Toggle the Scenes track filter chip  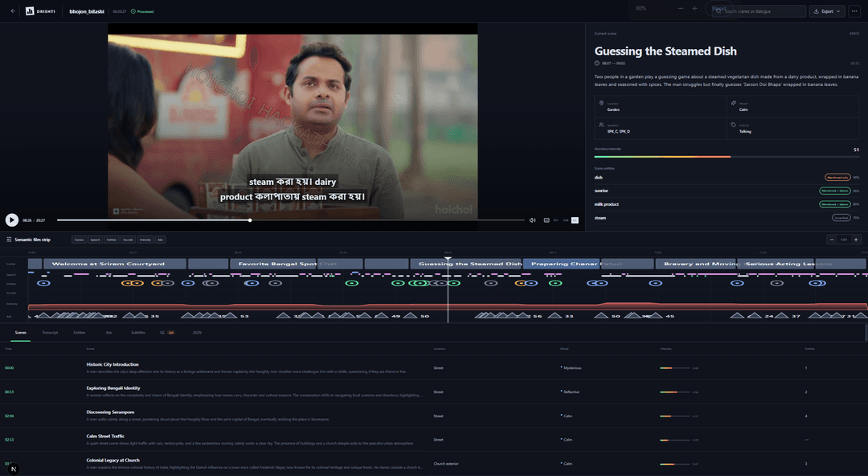tap(79, 240)
